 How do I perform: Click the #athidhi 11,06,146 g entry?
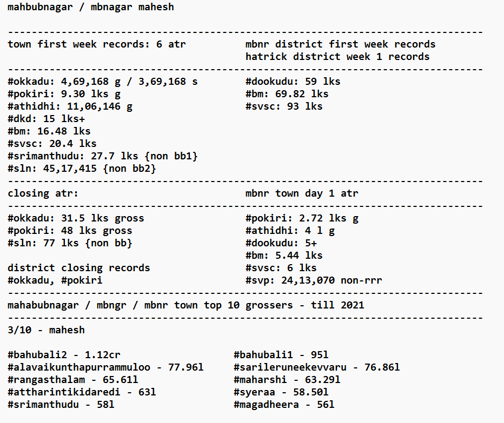70,106
